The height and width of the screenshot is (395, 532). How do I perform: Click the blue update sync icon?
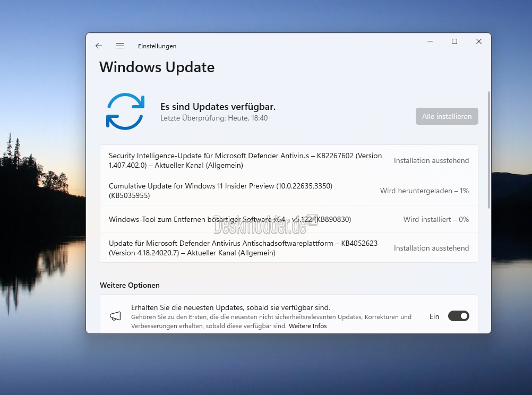125,111
